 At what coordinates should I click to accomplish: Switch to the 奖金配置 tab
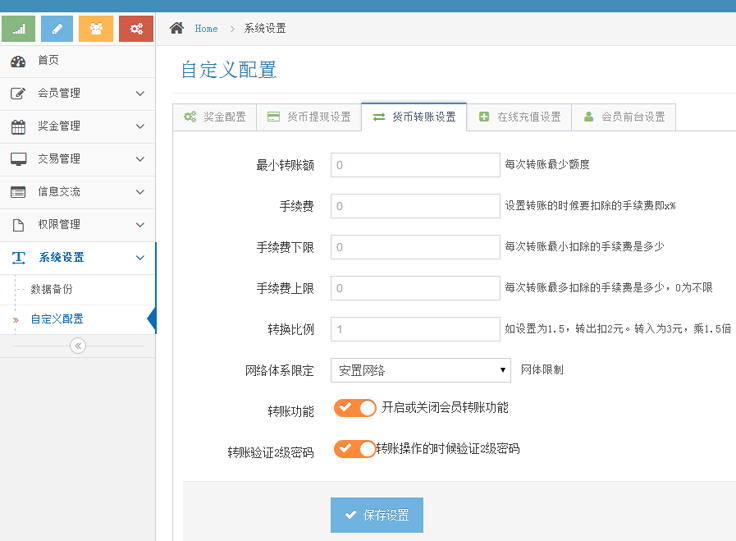pyautogui.click(x=214, y=117)
